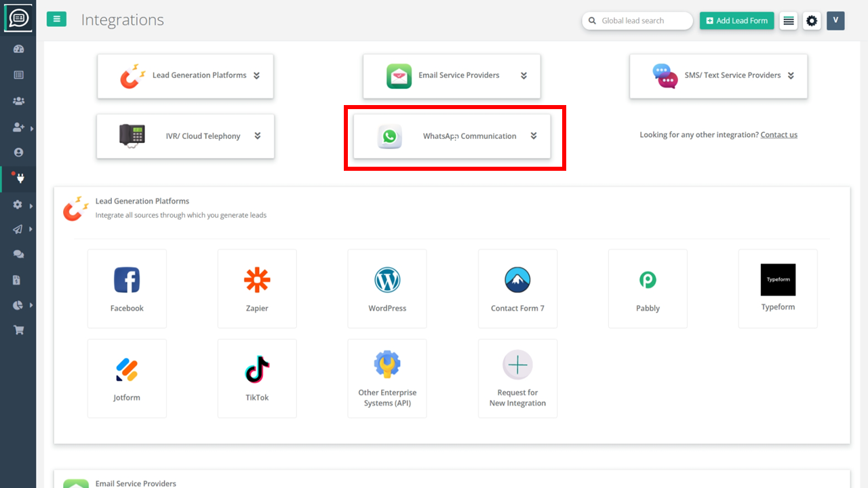Click the telephone icon on IVR card
The height and width of the screenshot is (488, 868).
pyautogui.click(x=132, y=136)
